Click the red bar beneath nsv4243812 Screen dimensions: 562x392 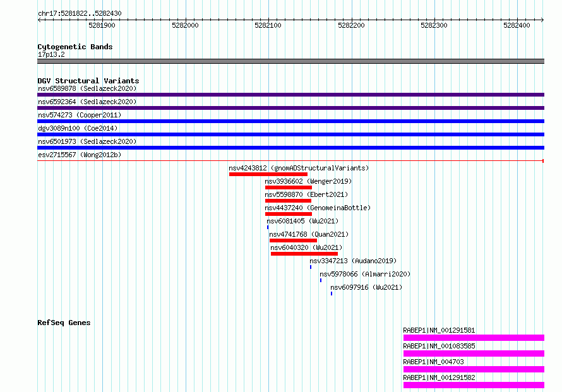[x=268, y=174]
